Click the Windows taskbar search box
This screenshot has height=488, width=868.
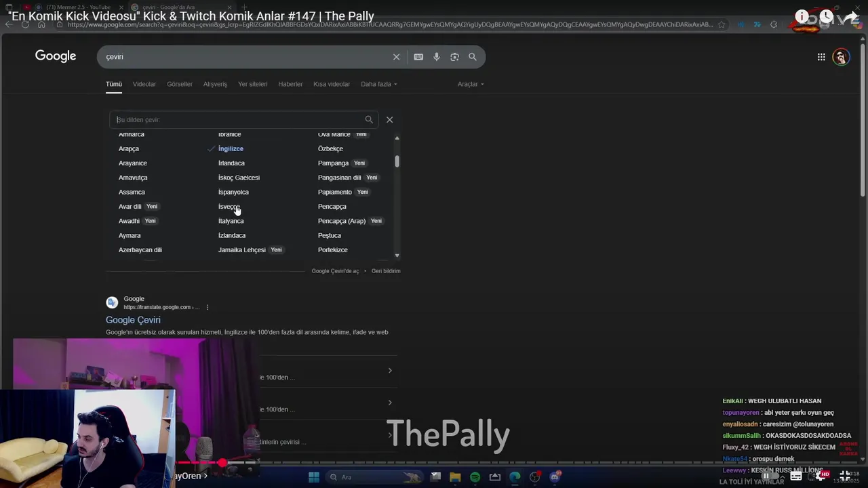[374, 477]
